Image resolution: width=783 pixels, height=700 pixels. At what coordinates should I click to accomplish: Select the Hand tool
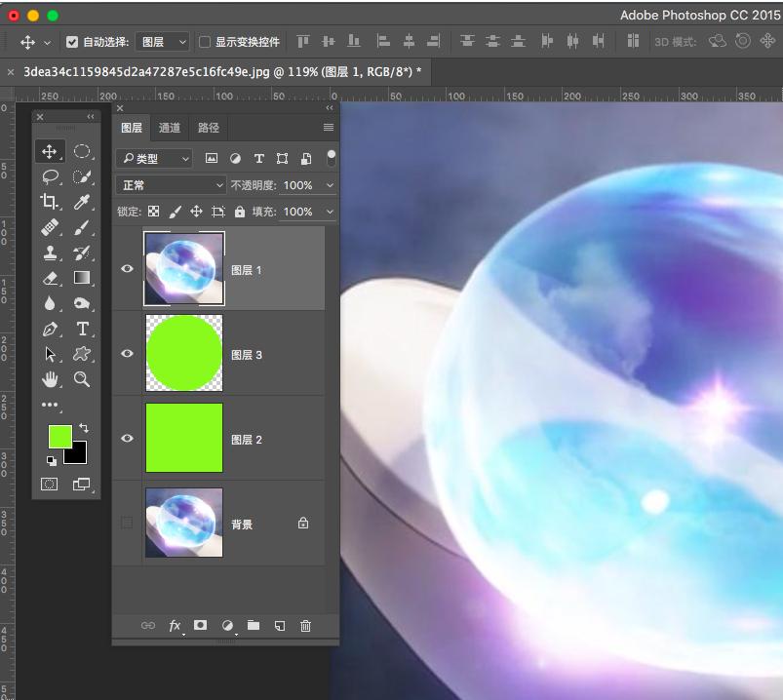[50, 379]
